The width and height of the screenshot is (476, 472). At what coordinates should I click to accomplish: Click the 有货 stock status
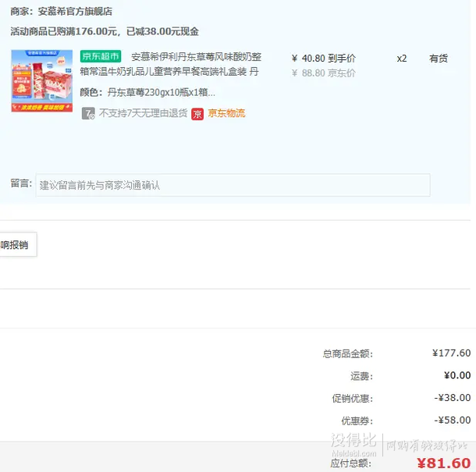coord(439,59)
